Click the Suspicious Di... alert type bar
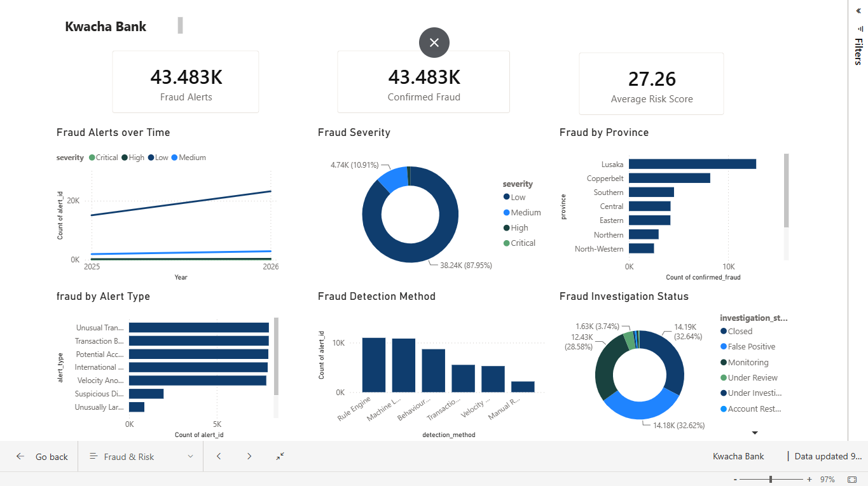This screenshot has width=868, height=486. pyautogui.click(x=146, y=394)
